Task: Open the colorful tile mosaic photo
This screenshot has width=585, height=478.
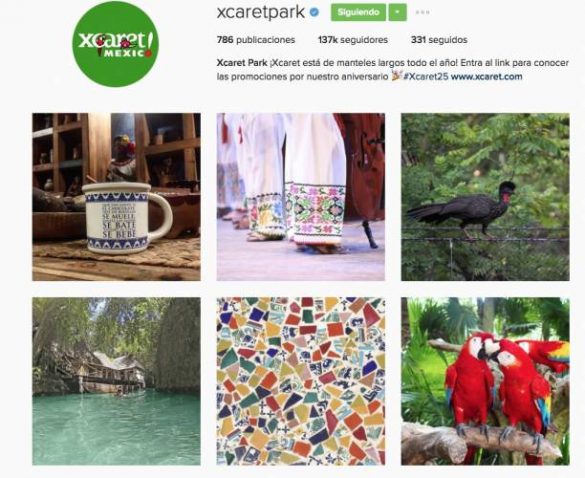Action: 301,381
